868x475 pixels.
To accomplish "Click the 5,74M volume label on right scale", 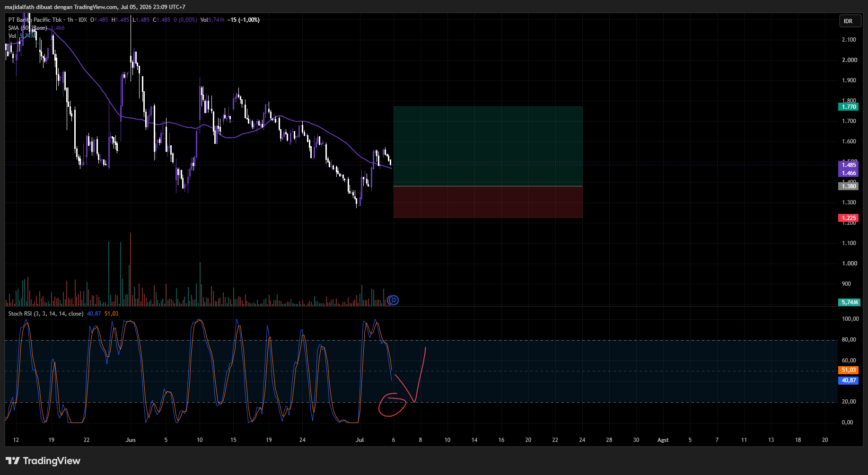I will click(850, 302).
